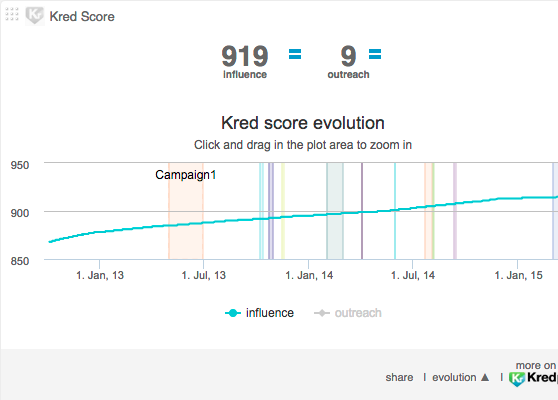Click the zoom instruction subtitle text
This screenshot has width=558, height=400.
click(x=303, y=145)
